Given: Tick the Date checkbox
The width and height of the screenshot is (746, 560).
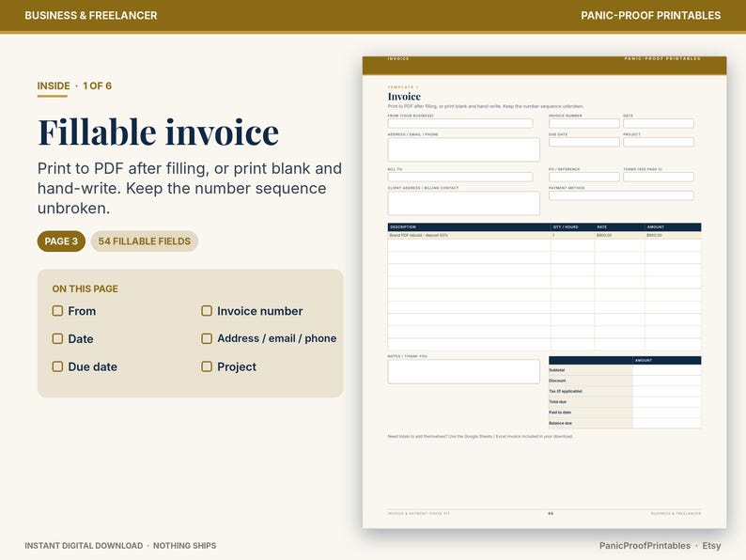Looking at the screenshot, I should coord(57,339).
